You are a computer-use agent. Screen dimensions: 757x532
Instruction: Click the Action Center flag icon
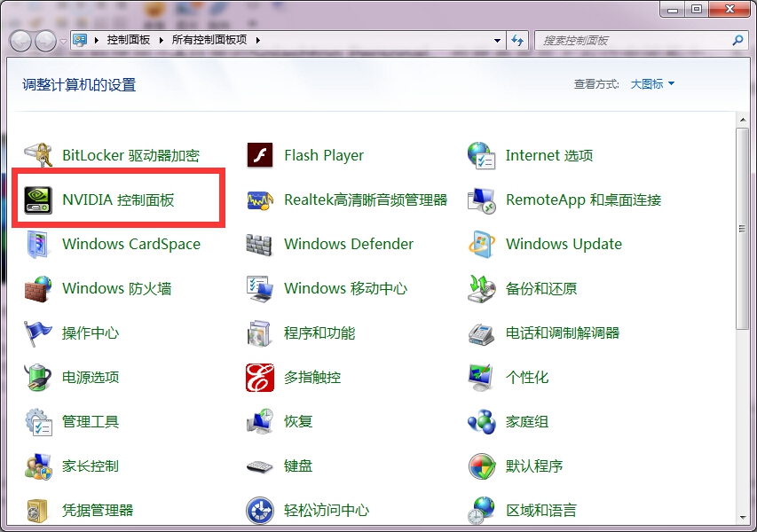coord(38,332)
